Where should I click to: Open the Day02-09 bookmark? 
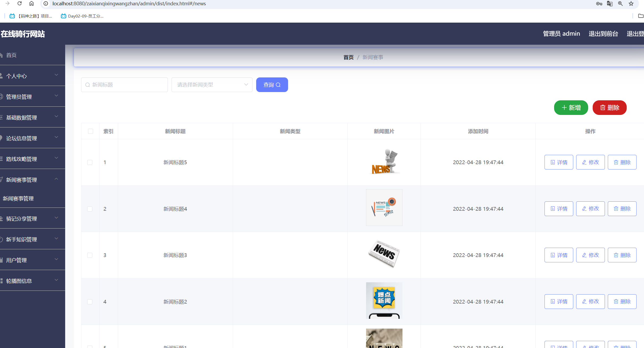[82, 16]
